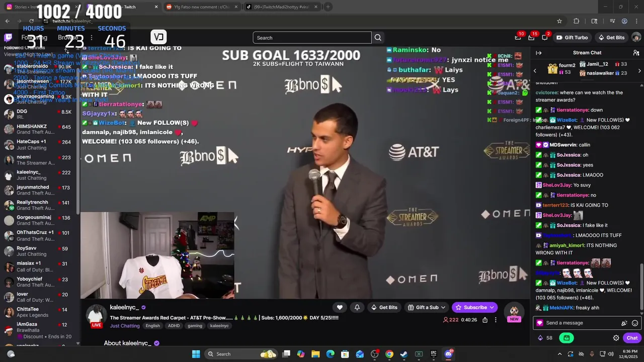
Task: Open the whispers chat bubble icon
Action: 545,38
